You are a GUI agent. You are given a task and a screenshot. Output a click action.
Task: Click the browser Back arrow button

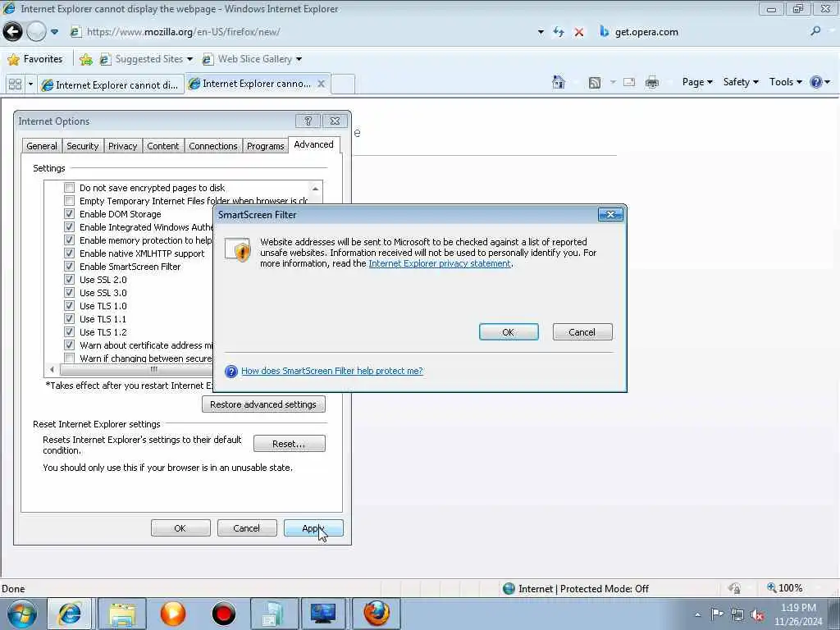13,32
